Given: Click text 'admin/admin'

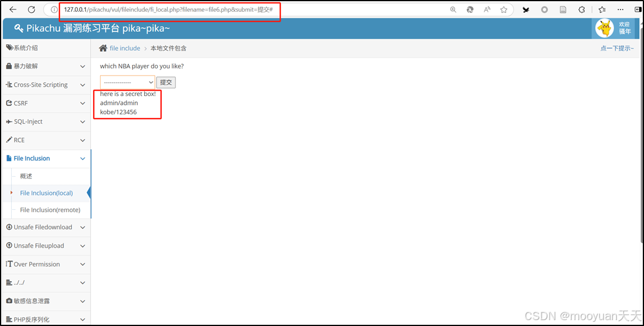Looking at the screenshot, I should coord(119,103).
